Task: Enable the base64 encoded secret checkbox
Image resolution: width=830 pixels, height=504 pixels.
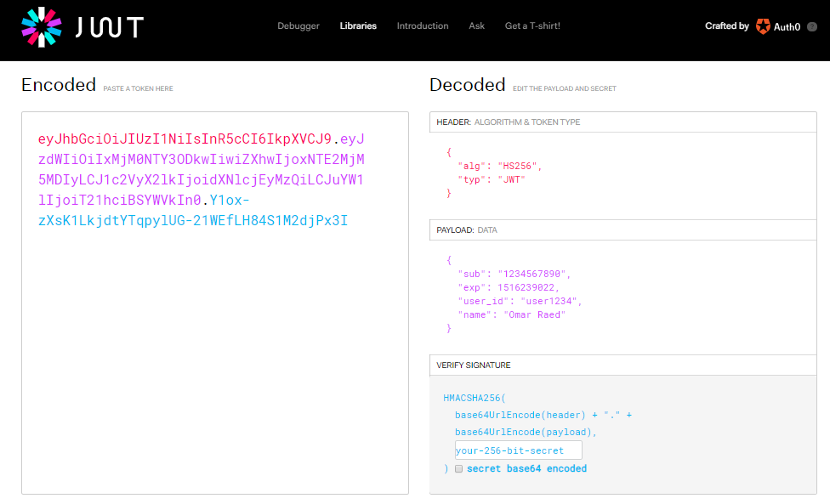Action: [x=458, y=468]
